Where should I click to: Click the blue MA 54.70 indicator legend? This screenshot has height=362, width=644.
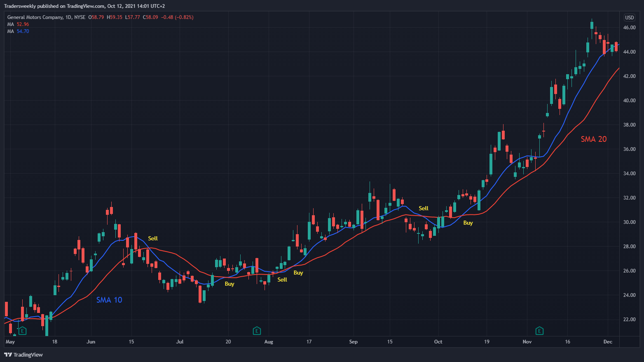tap(18, 31)
